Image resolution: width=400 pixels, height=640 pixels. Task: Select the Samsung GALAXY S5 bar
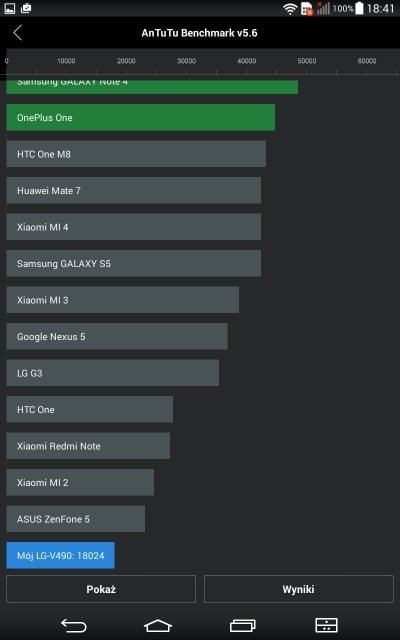coord(134,264)
